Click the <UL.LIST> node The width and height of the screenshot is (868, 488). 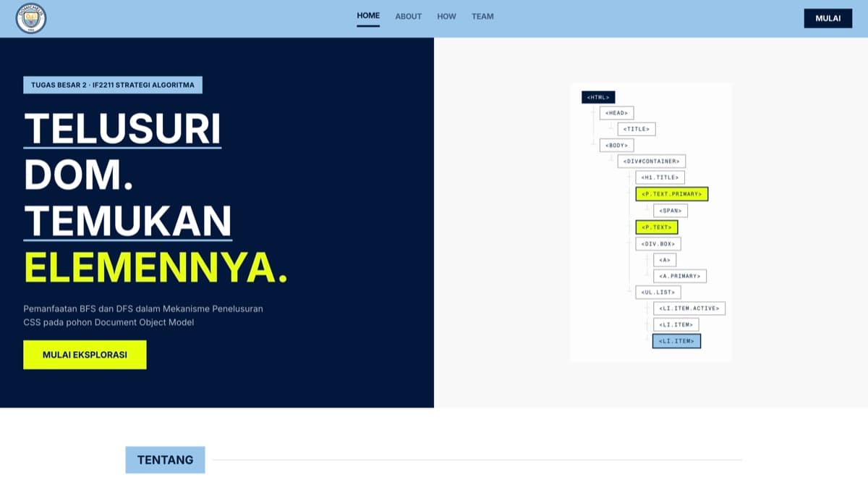658,293
